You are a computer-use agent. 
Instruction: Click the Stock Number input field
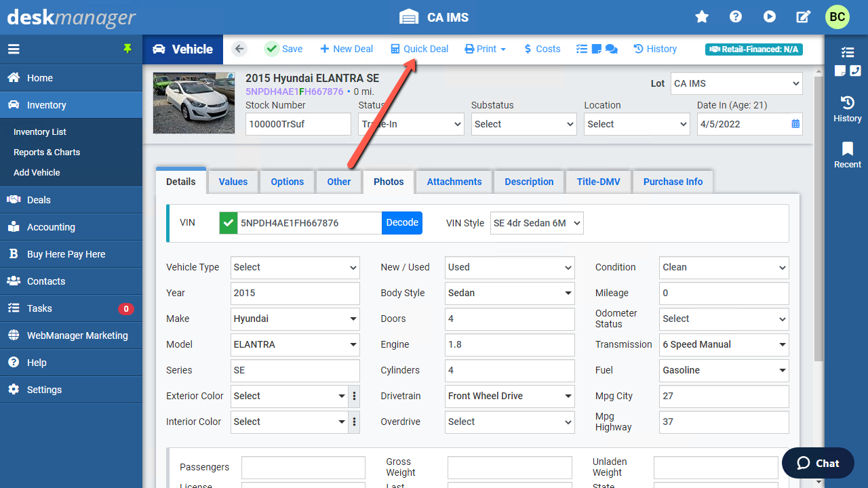tap(298, 124)
